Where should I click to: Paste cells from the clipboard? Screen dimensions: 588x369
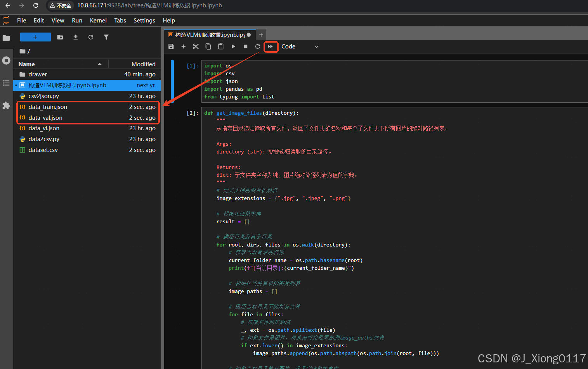coord(220,47)
